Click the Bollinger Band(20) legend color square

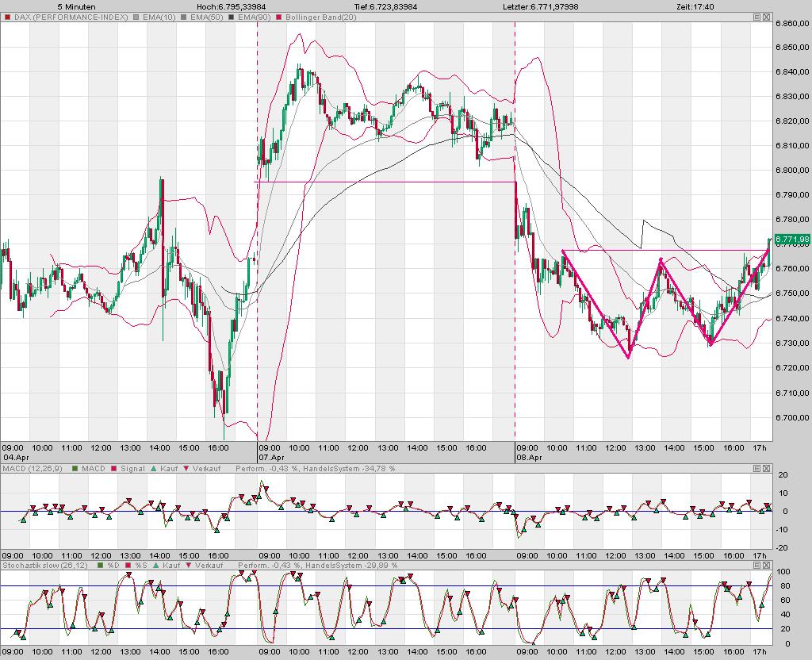(x=278, y=17)
